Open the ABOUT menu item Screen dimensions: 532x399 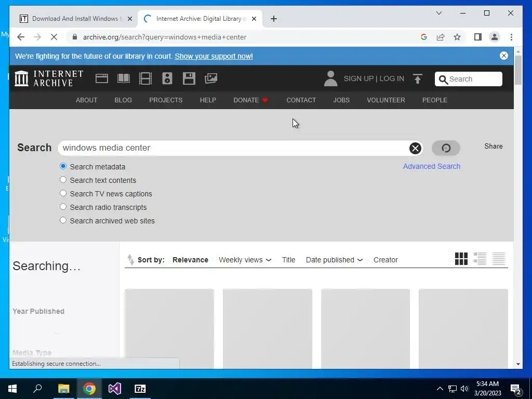coord(87,100)
